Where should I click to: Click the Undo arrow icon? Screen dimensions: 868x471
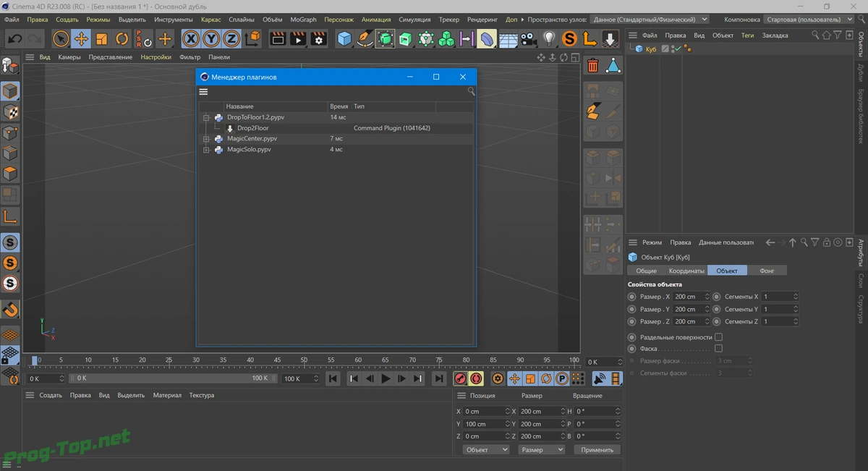click(15, 38)
